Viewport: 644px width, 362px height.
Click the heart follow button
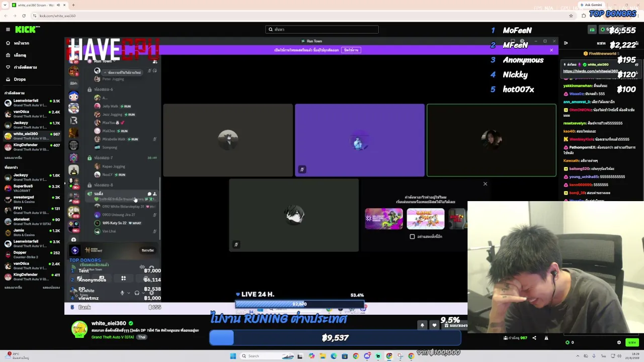click(434, 325)
